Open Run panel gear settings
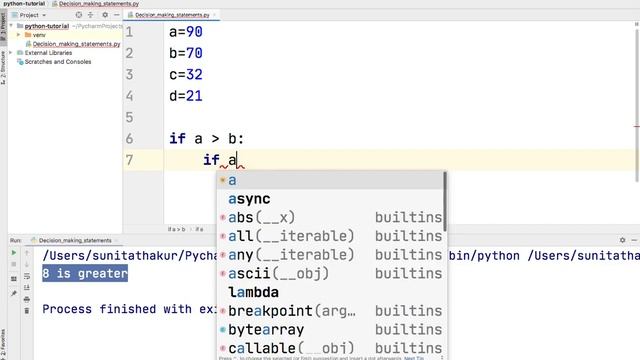640x360 pixels. point(622,240)
